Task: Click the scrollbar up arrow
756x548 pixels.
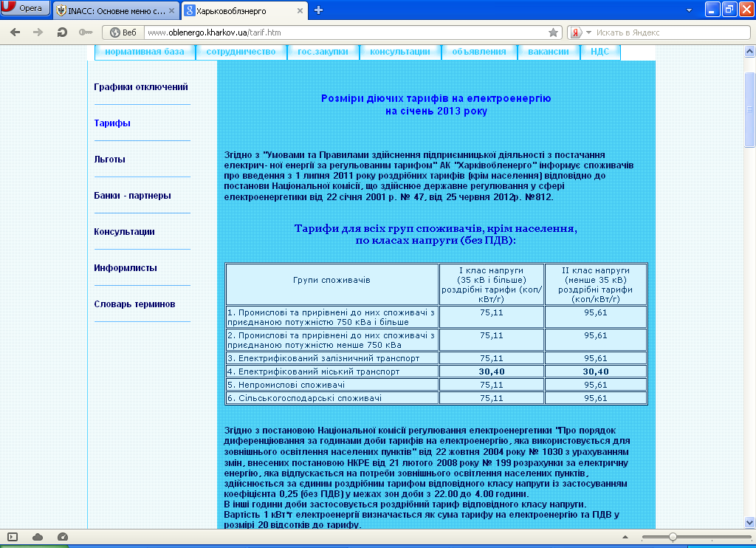Action: (750, 51)
